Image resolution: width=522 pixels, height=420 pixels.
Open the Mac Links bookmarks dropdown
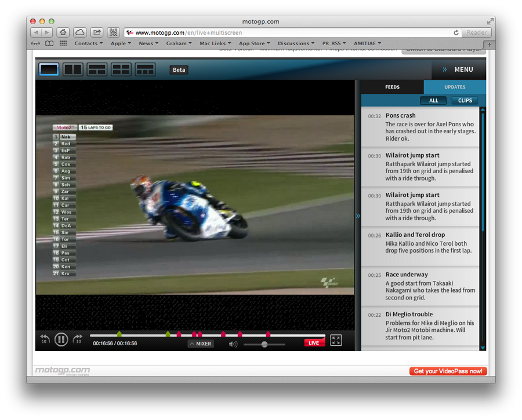(215, 43)
